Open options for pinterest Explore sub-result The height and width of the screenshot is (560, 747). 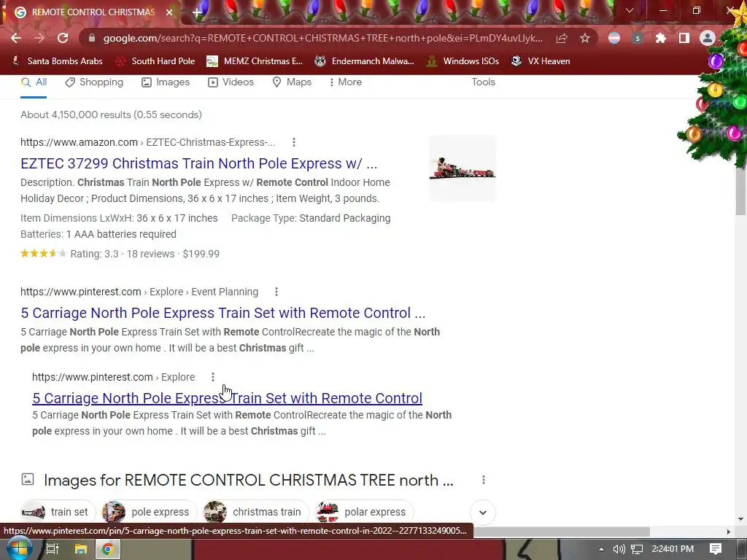[213, 377]
